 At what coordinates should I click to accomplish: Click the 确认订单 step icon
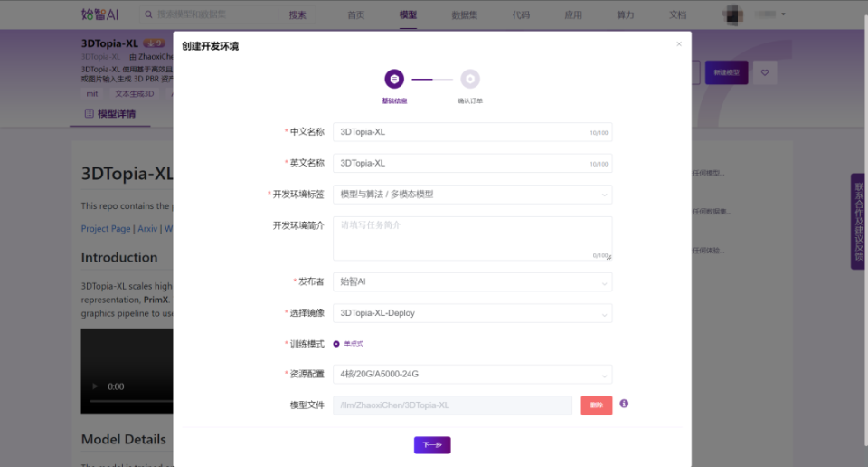(x=470, y=80)
